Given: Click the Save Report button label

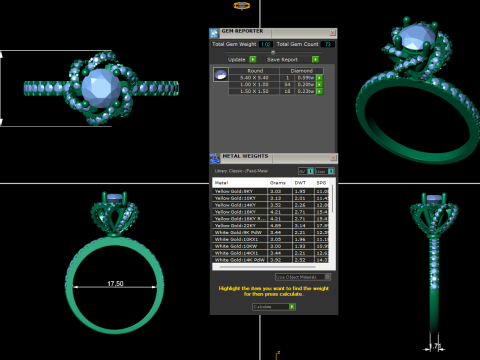Looking at the screenshot, I should tap(282, 60).
